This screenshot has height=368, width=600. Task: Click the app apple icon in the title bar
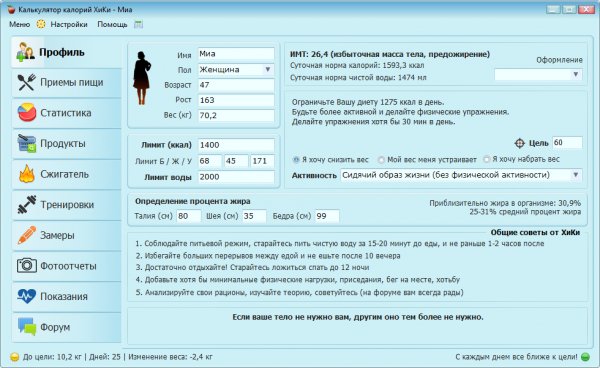pos(11,10)
